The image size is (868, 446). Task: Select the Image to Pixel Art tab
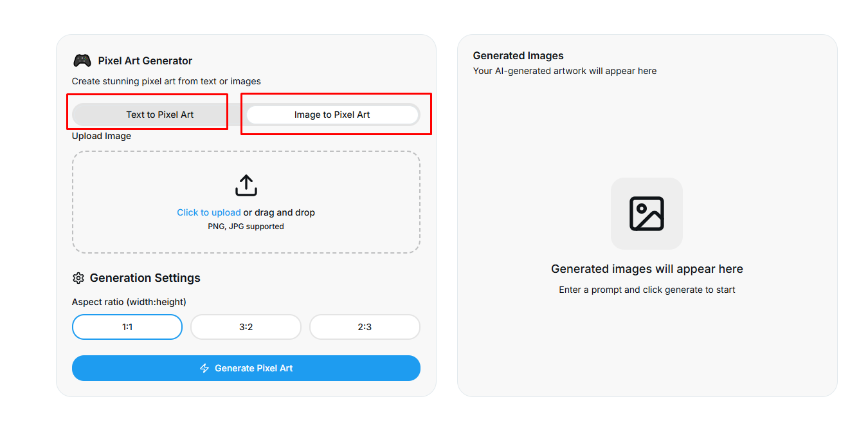click(x=332, y=115)
